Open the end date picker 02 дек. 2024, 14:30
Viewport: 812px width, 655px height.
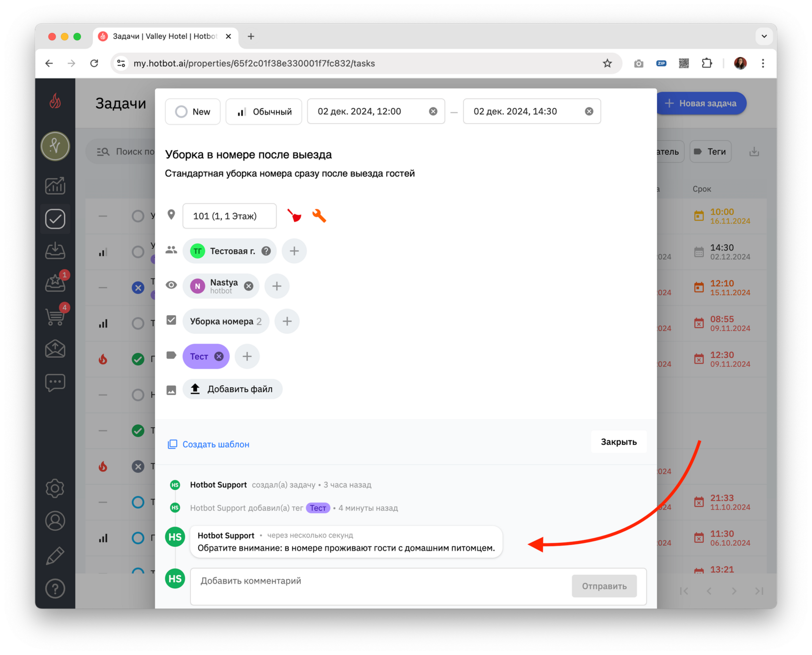pos(532,112)
